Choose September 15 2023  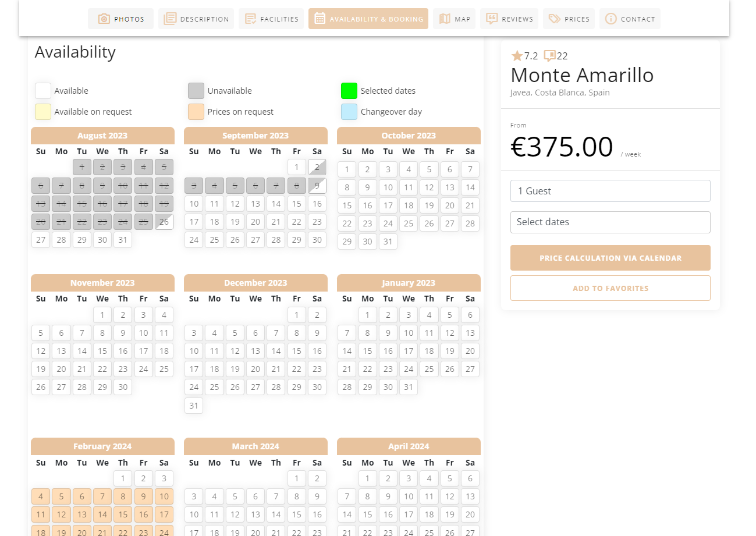click(x=297, y=204)
